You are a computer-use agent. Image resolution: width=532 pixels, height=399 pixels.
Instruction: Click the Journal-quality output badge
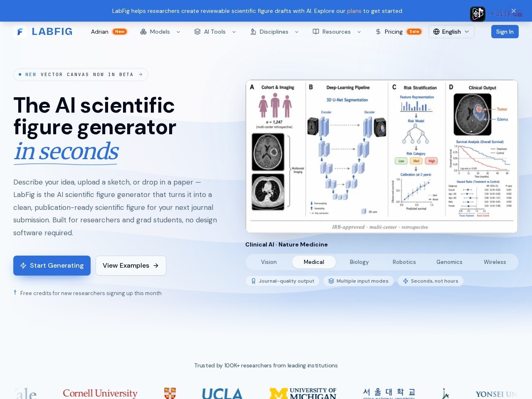pyautogui.click(x=283, y=281)
